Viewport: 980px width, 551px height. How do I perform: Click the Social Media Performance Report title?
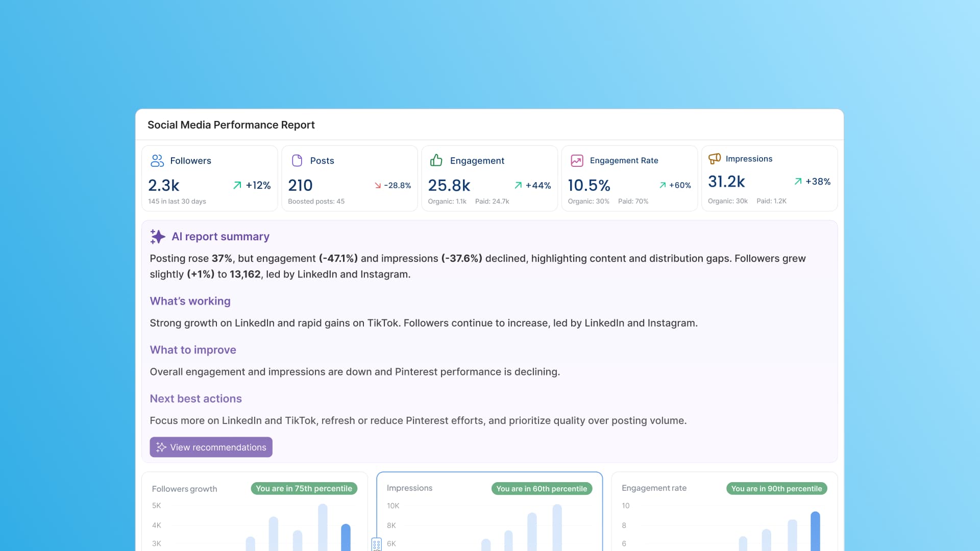click(231, 124)
